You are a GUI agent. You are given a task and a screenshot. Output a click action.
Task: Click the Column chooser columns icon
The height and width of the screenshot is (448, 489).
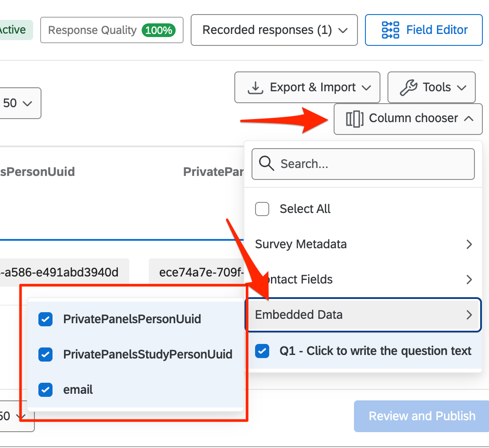point(355,119)
